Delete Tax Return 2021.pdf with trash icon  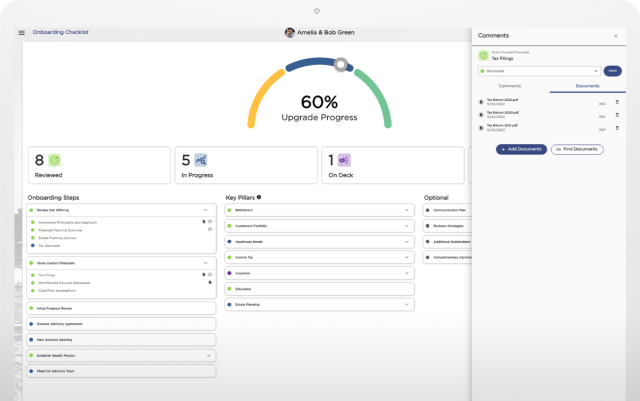617,128
